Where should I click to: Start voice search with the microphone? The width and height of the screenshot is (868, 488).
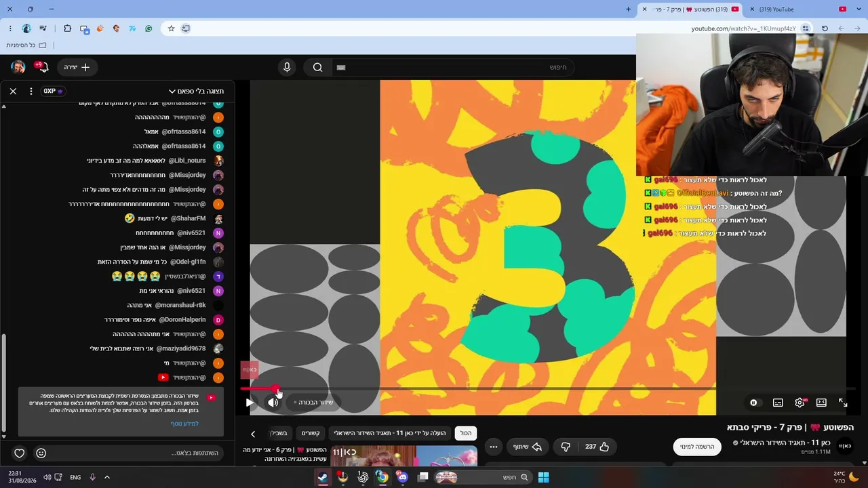click(x=287, y=67)
